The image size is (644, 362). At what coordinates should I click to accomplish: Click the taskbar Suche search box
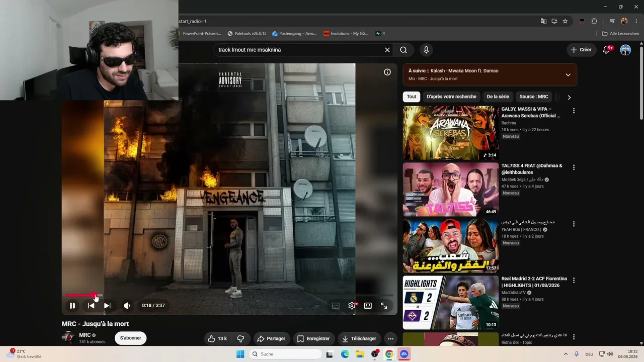click(286, 354)
